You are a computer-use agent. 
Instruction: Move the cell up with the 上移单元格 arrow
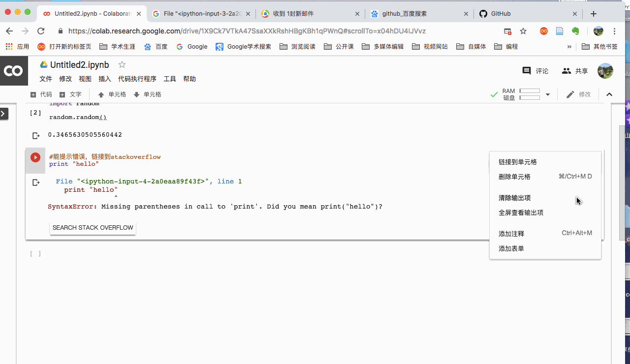(112, 94)
